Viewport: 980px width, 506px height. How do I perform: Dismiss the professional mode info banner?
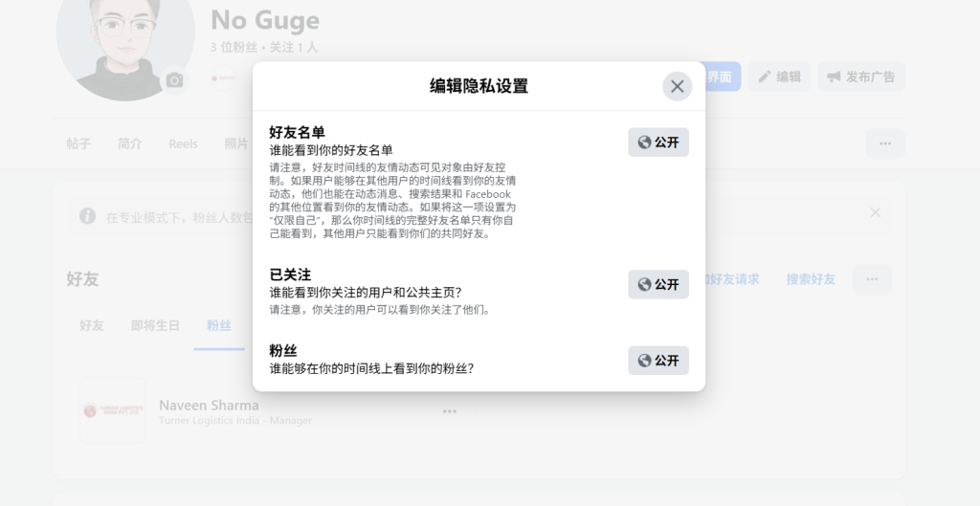[x=875, y=212]
